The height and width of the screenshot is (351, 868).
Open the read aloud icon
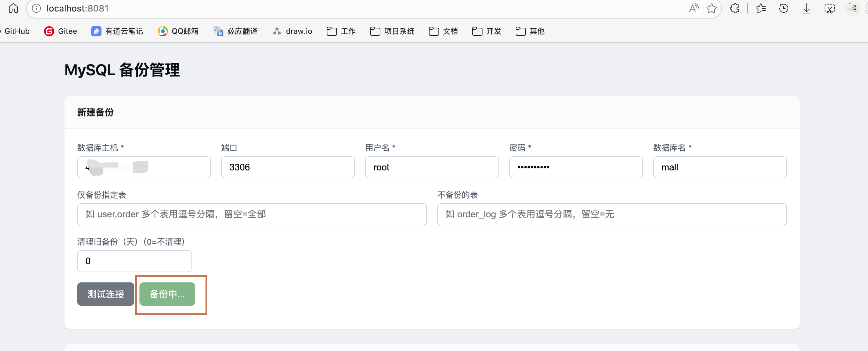point(693,8)
